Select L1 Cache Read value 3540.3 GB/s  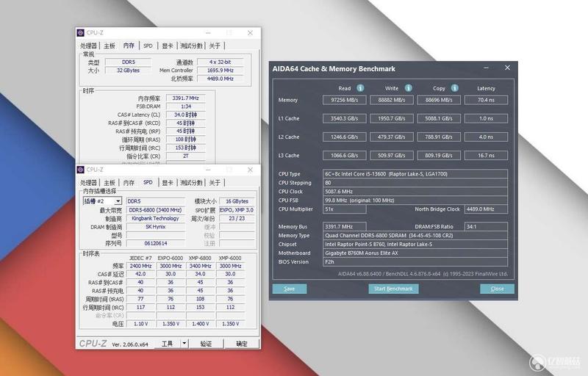point(344,118)
